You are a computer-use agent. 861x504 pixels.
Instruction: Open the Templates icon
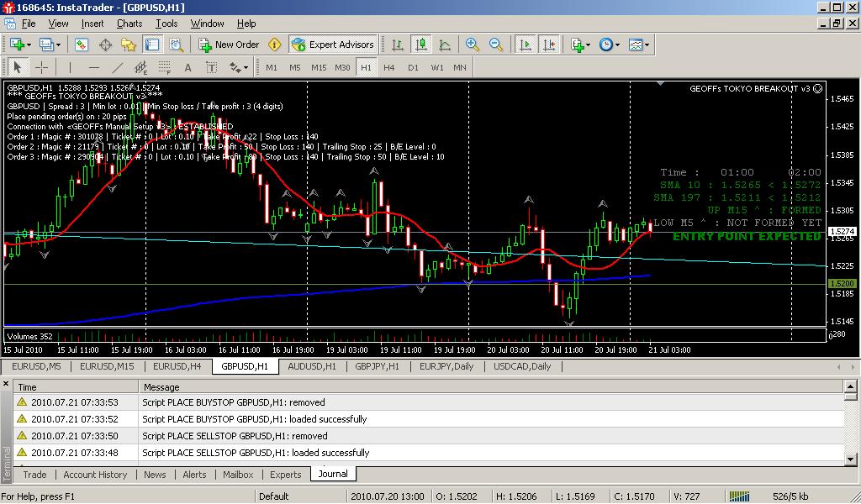coord(636,45)
